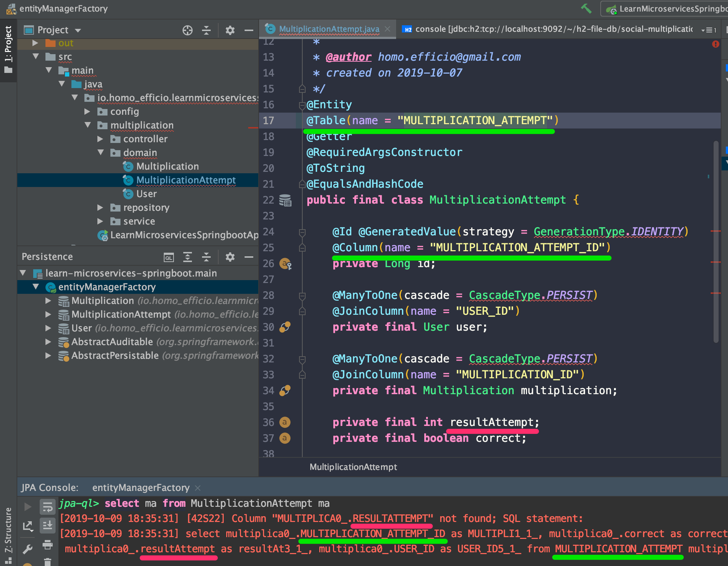Expand the service package
The image size is (728, 566).
click(100, 221)
